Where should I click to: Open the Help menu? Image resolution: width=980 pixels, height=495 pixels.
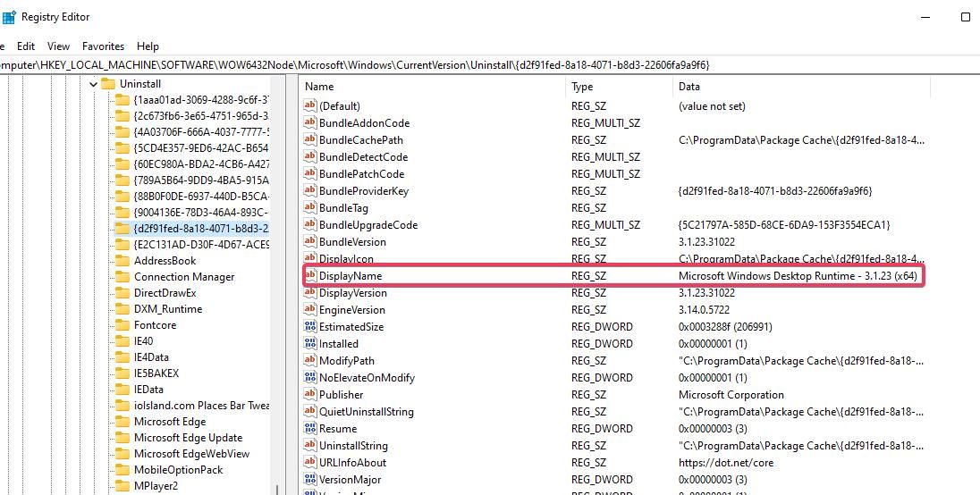click(148, 46)
